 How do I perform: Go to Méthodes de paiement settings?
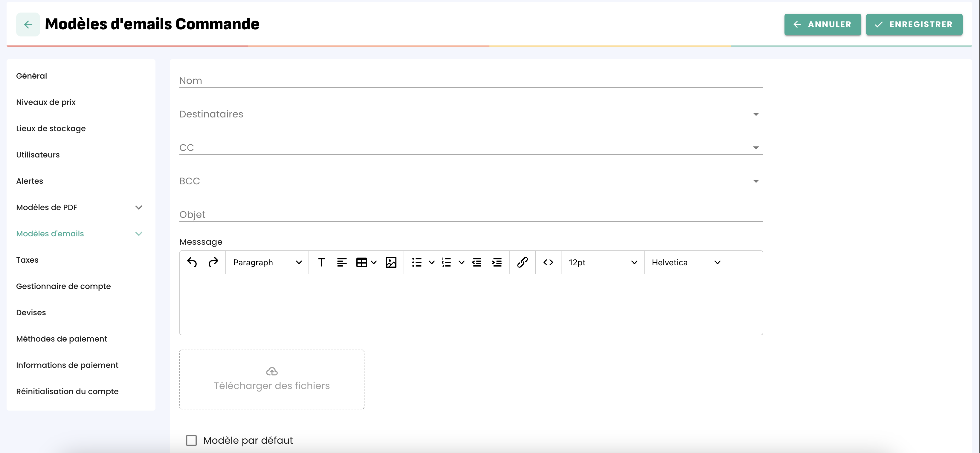[x=61, y=339]
